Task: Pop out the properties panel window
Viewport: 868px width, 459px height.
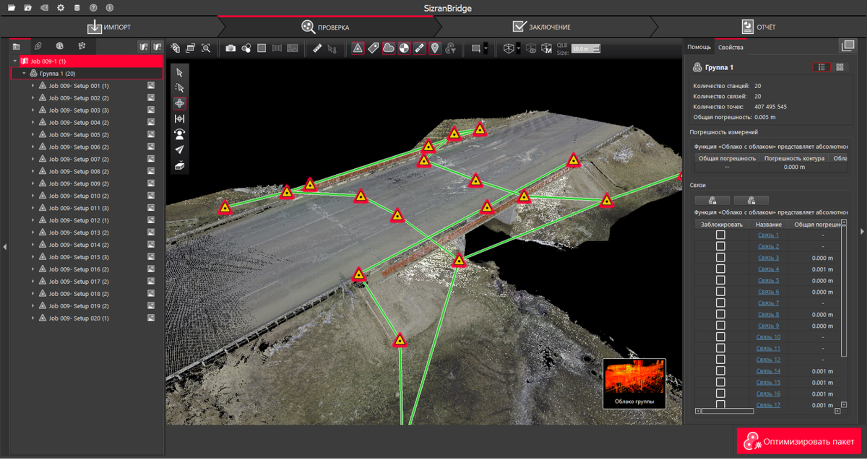Action: [x=848, y=45]
